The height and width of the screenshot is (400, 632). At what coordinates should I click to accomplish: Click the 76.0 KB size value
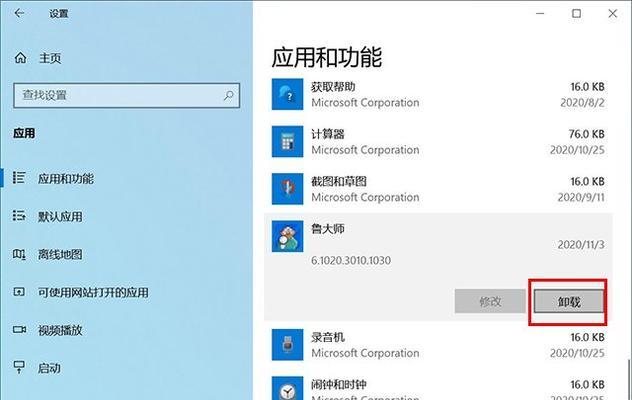[x=586, y=134]
